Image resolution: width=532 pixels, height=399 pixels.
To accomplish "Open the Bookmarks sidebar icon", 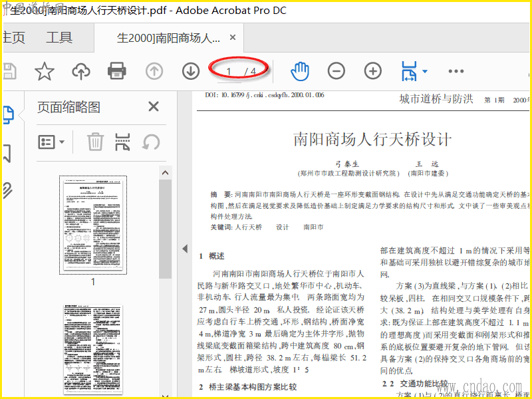I will pyautogui.click(x=7, y=154).
